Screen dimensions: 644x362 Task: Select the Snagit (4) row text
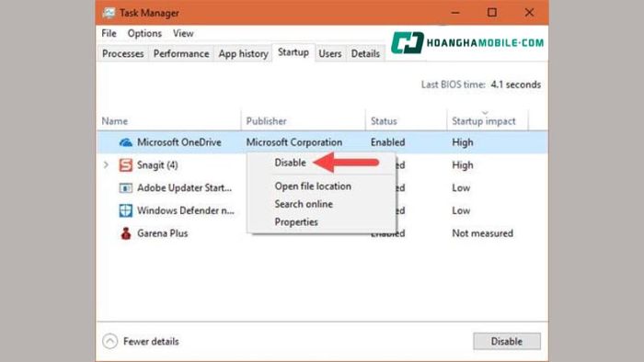[x=157, y=164]
